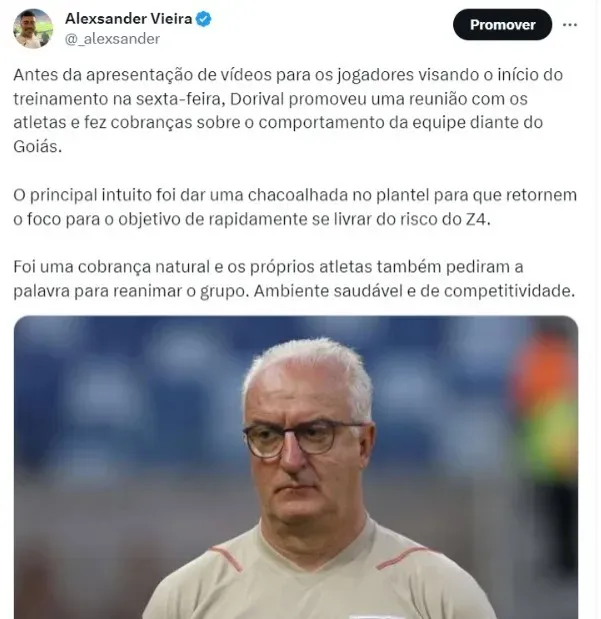Screen dimensions: 601x619
Task: Open the @_alexsander handle link
Action: pos(112,39)
